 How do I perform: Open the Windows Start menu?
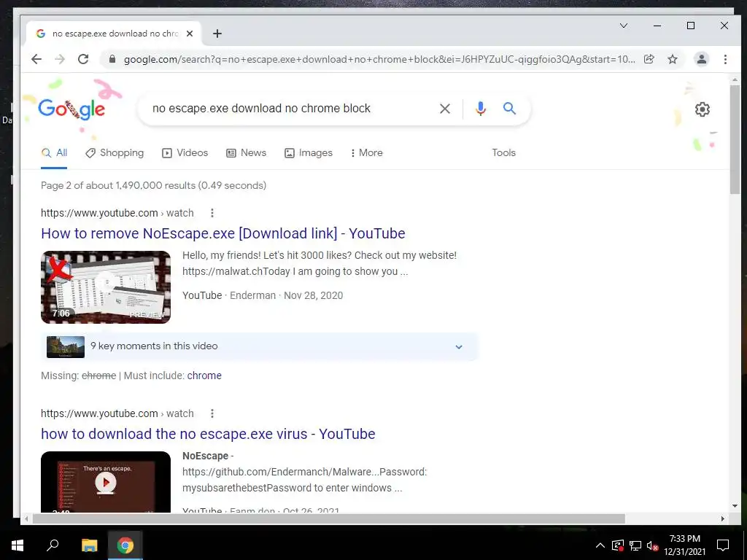coord(18,545)
